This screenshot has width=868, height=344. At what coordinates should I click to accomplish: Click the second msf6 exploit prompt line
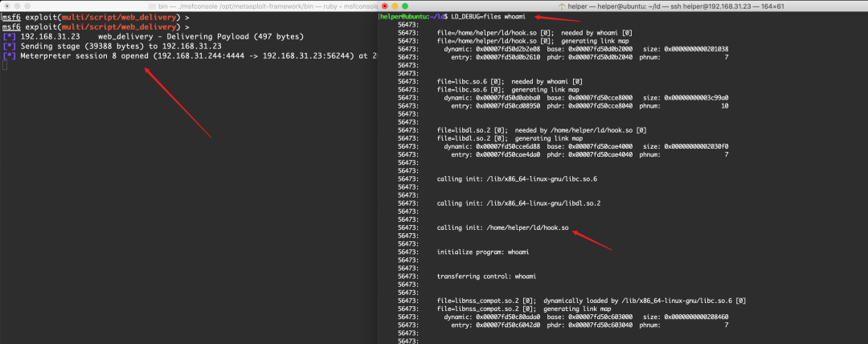[96, 27]
